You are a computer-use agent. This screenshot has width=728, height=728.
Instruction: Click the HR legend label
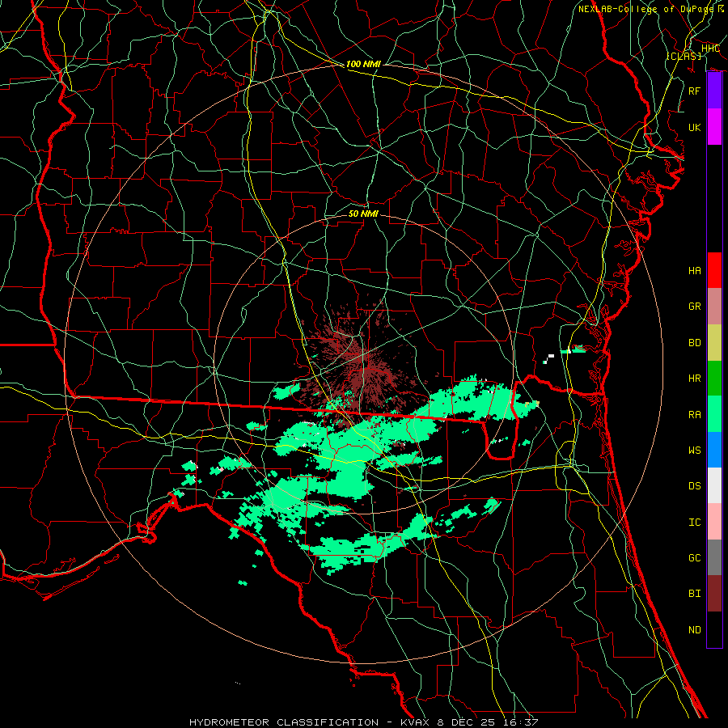point(695,378)
